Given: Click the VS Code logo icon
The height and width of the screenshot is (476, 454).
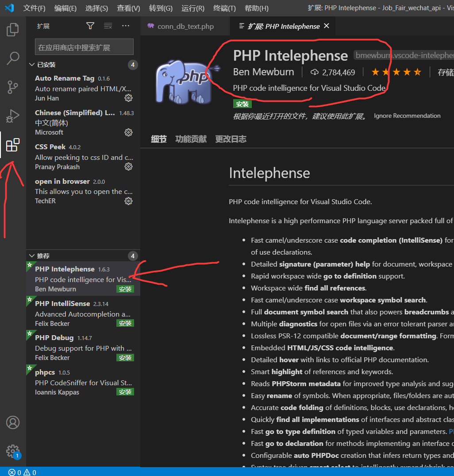Looking at the screenshot, I should [x=10, y=8].
